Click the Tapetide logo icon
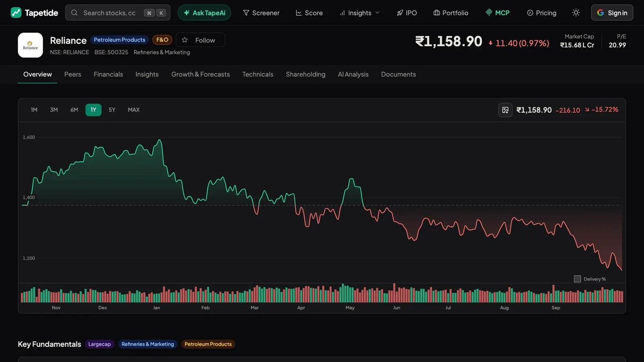This screenshot has height=362, width=644. [x=16, y=13]
